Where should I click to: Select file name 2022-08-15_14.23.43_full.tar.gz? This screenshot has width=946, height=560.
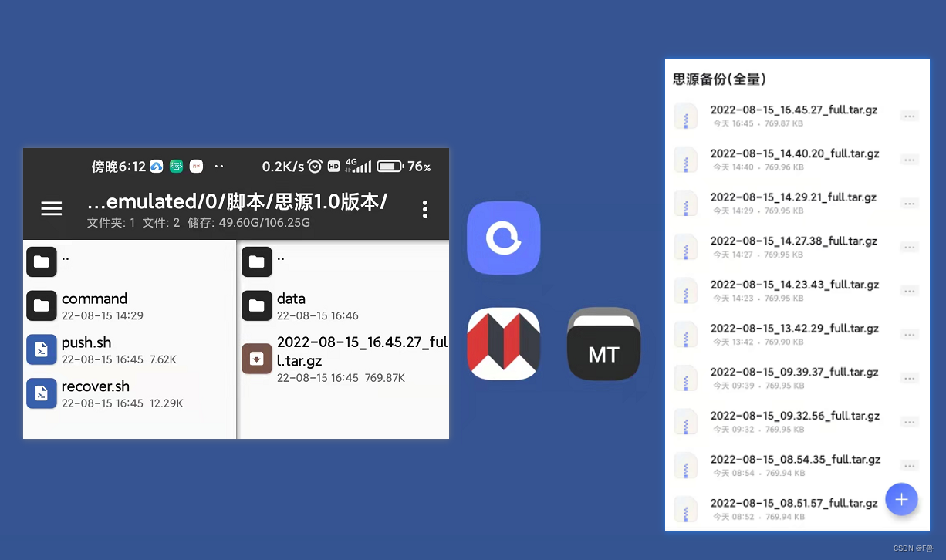coord(795,285)
